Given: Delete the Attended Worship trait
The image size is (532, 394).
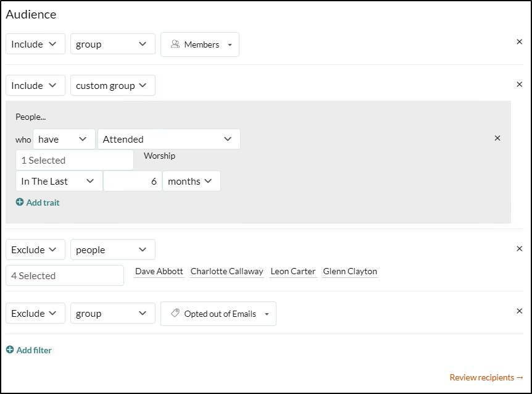Looking at the screenshot, I should (497, 138).
